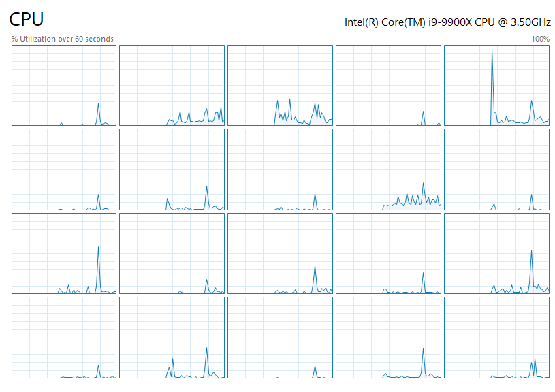
Task: Click the 100% scale label
Action: tap(540, 39)
